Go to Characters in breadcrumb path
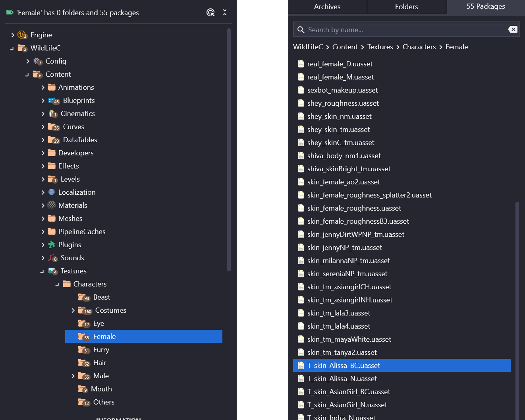Screen dimensions: 525x420 tap(419, 47)
